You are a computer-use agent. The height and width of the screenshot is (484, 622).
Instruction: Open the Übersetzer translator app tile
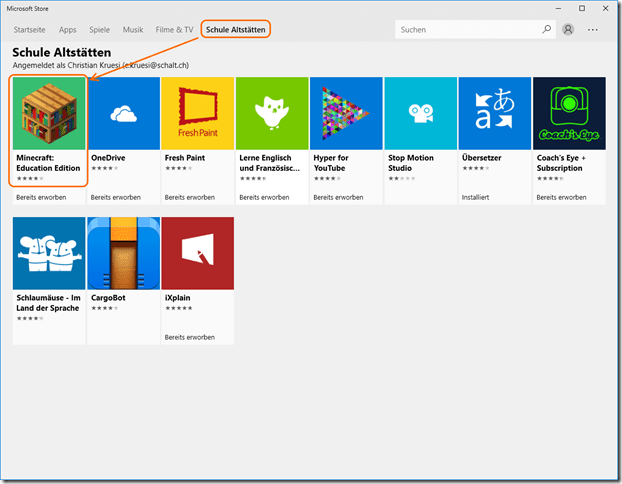pyautogui.click(x=494, y=114)
